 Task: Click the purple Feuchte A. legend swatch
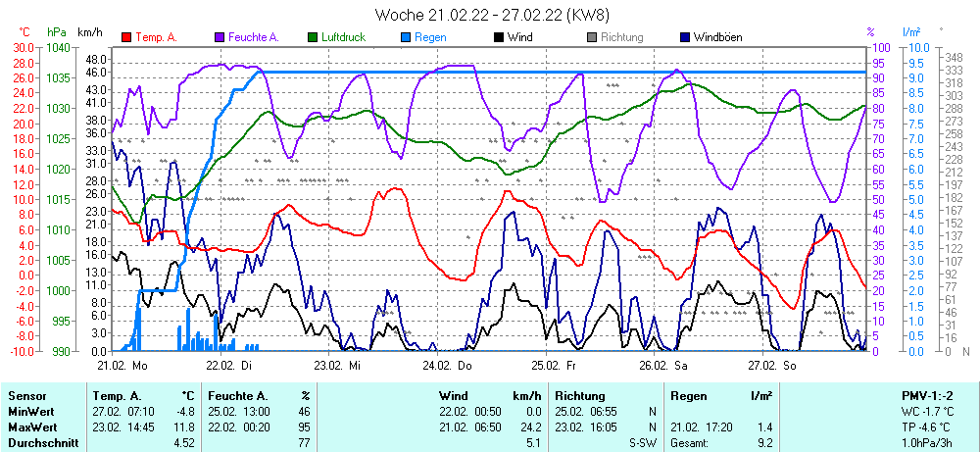[220, 37]
